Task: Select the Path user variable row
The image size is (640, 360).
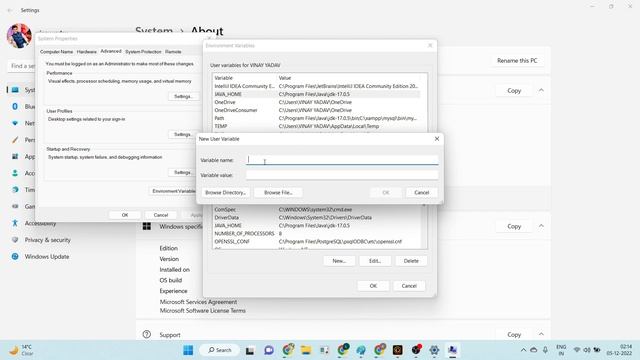Action: click(x=316, y=118)
